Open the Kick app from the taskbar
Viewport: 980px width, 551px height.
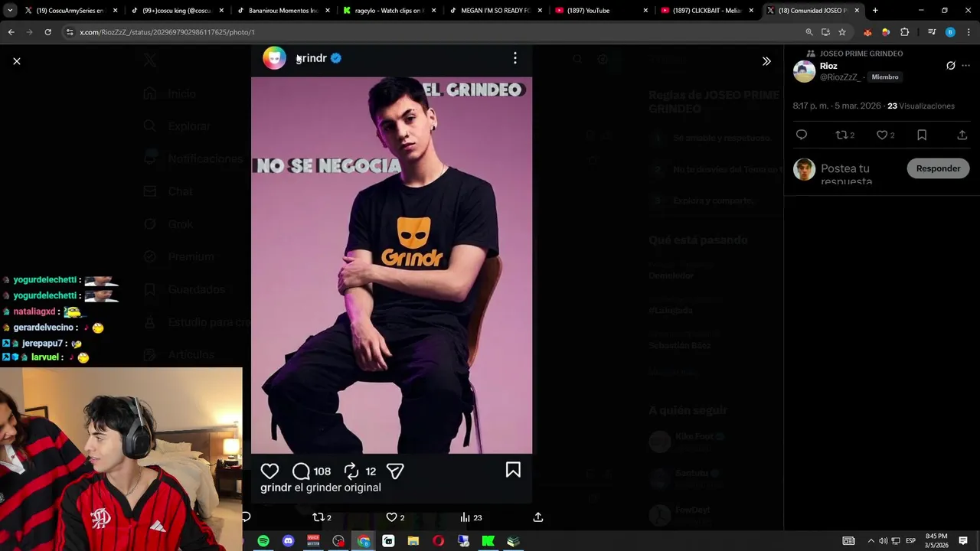coord(488,541)
